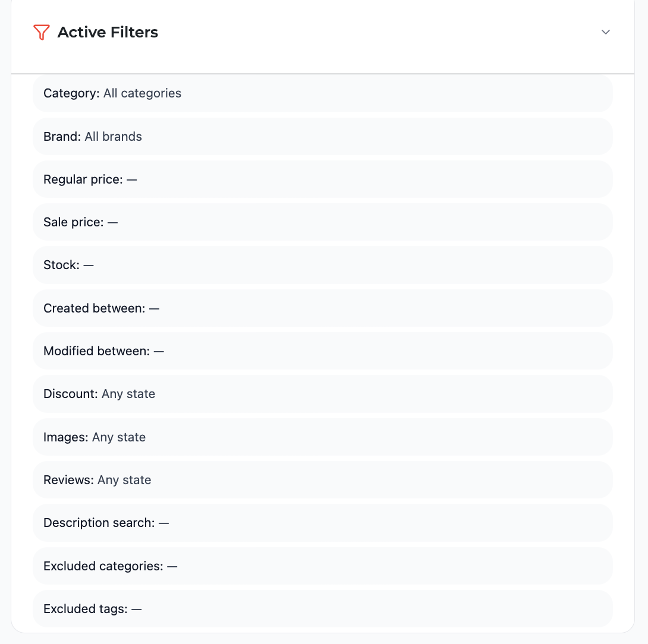This screenshot has height=644, width=648.
Task: Click the red filter funnel icon
Action: click(41, 32)
